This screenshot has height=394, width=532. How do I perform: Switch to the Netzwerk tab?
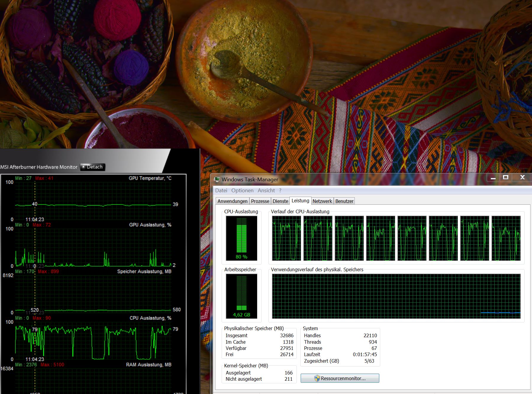(x=322, y=201)
